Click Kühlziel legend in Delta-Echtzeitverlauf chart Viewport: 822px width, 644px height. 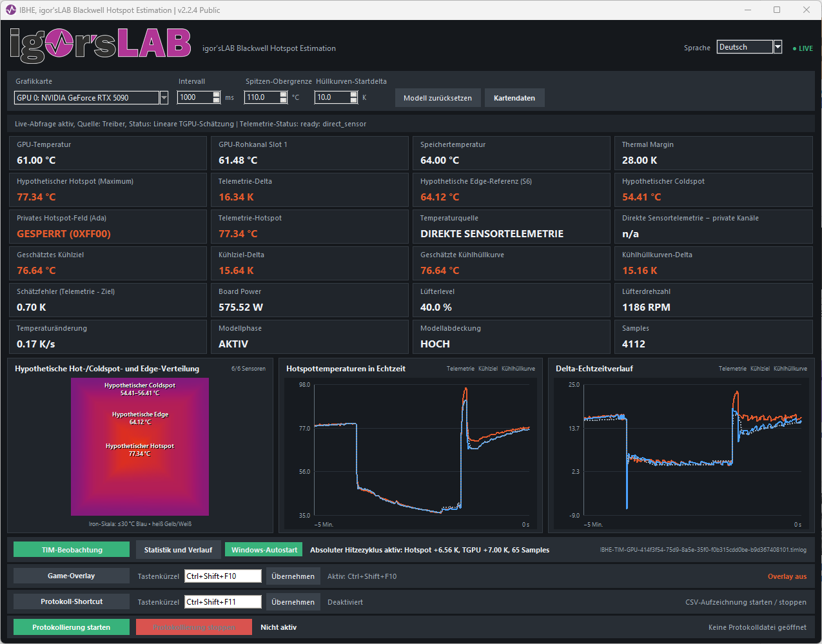click(760, 369)
